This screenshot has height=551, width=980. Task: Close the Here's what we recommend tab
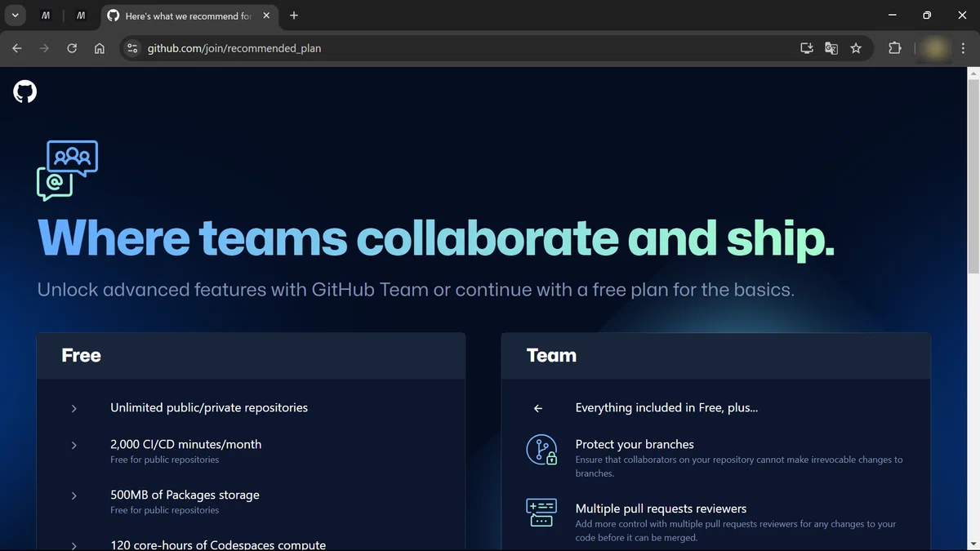266,16
